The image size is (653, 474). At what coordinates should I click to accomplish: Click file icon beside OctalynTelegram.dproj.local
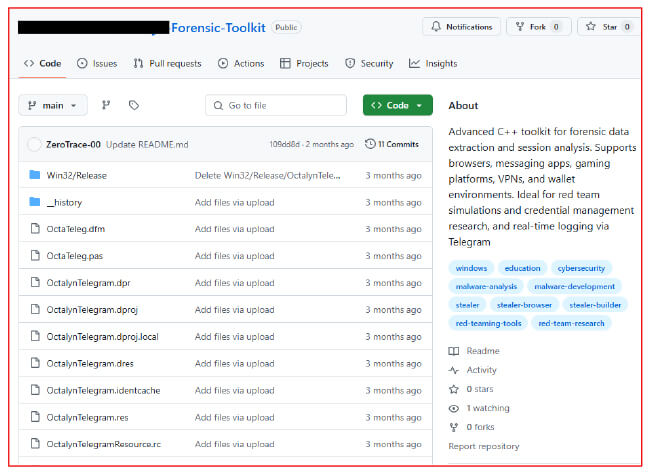[35, 336]
